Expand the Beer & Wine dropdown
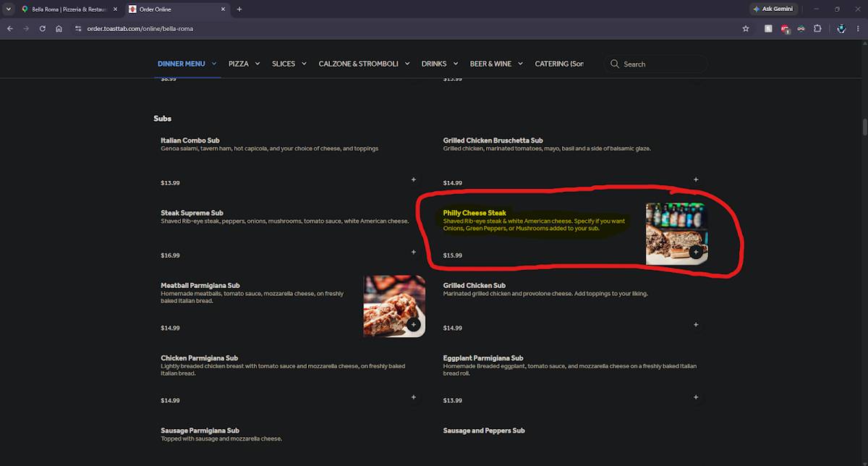868x466 pixels. coord(520,64)
